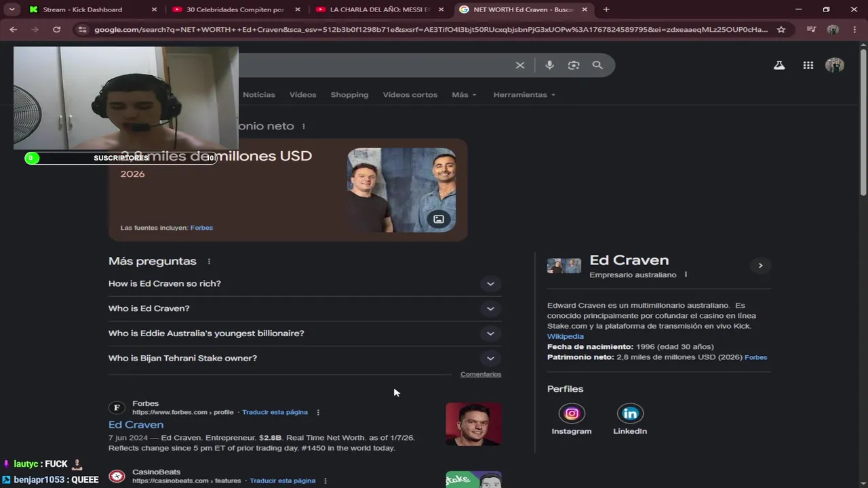Open Ed Craven LinkedIn profile
Screen dimensions: 868x488
pos(630,420)
